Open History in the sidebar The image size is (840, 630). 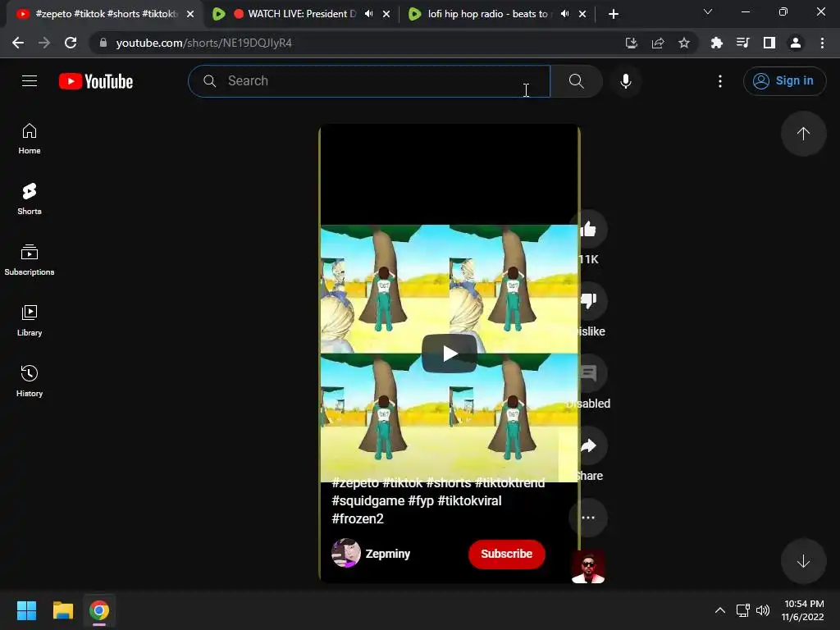(30, 381)
